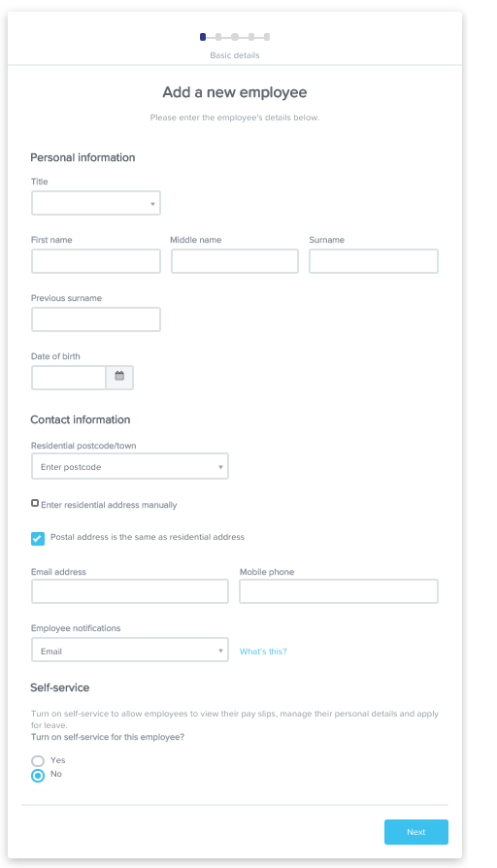497x868 pixels.
Task: Click the Mobile phone field
Action: click(339, 591)
